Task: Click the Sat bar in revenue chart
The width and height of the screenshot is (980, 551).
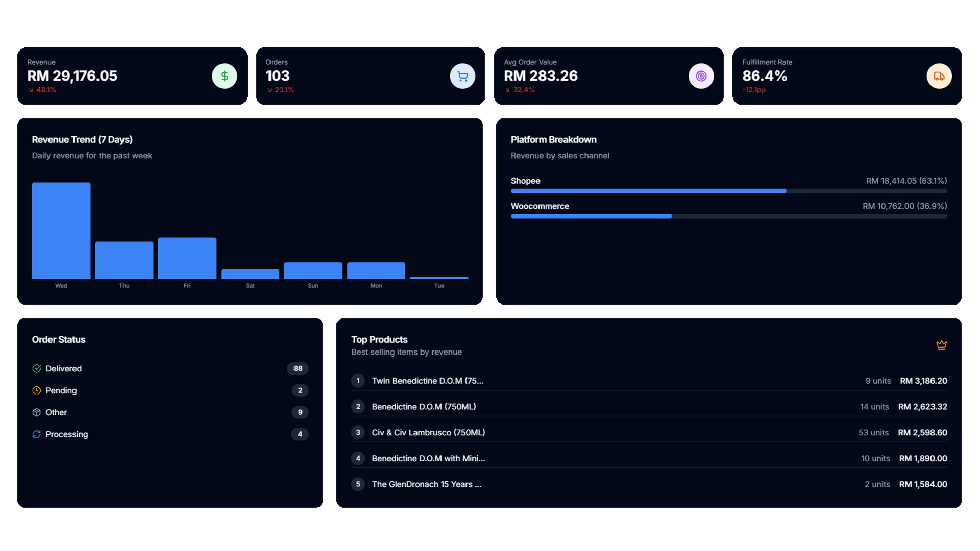Action: coord(250,274)
